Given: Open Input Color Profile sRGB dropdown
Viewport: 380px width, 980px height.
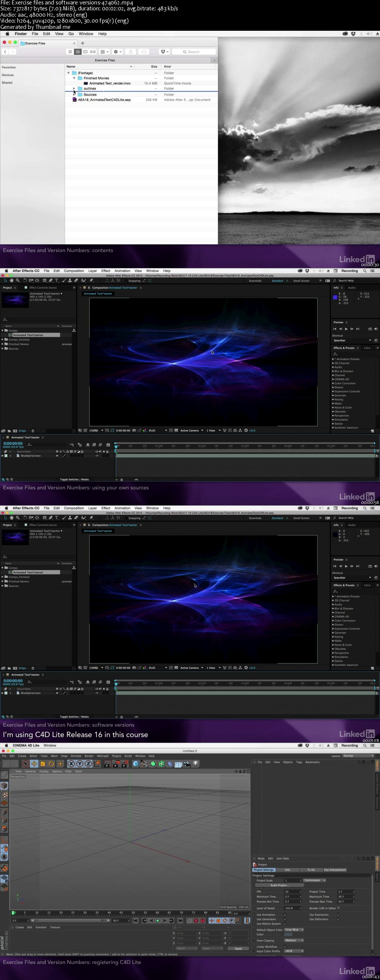Looking at the screenshot, I should [294, 951].
